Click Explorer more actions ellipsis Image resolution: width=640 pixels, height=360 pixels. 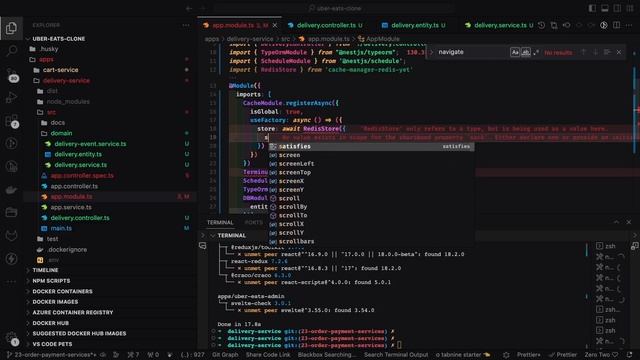pyautogui.click(x=186, y=25)
